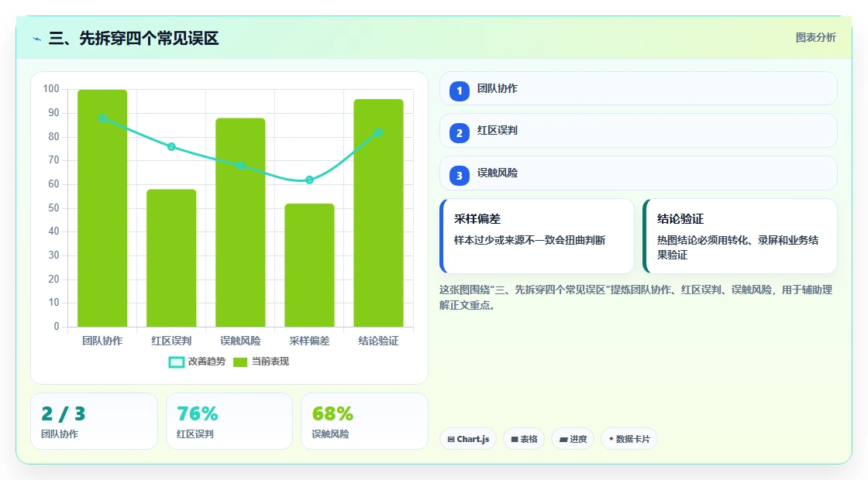
Task: Open the 采样偏差 card
Action: point(536,236)
